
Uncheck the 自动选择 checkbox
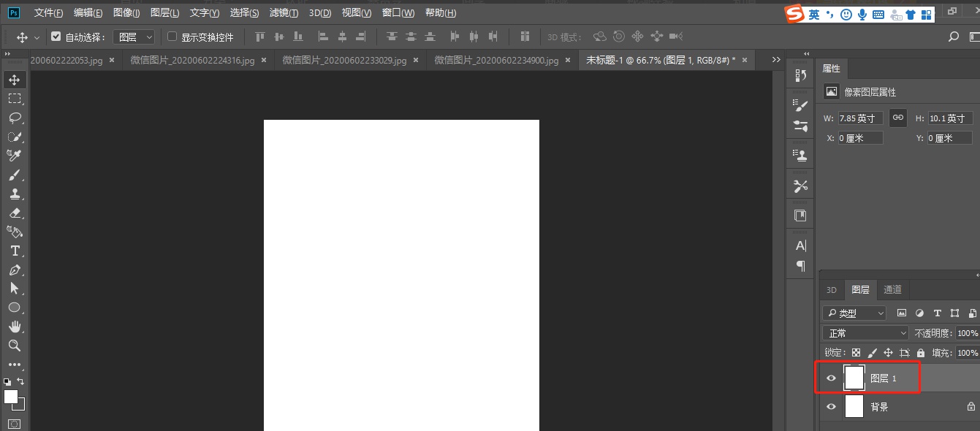56,36
